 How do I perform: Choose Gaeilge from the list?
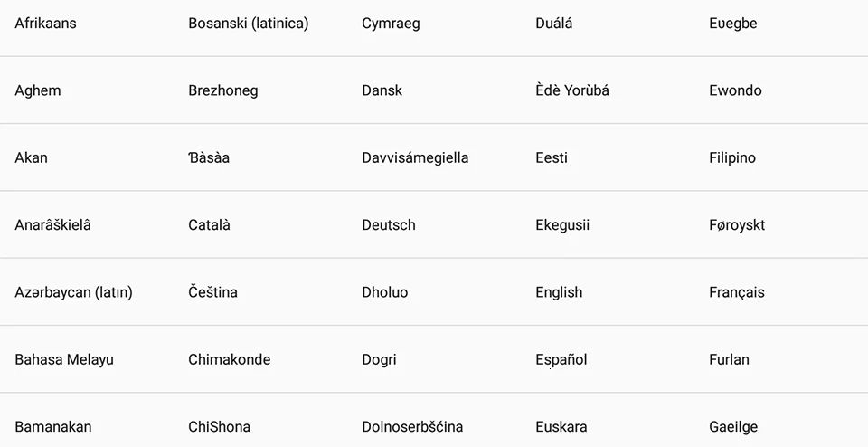[733, 426]
